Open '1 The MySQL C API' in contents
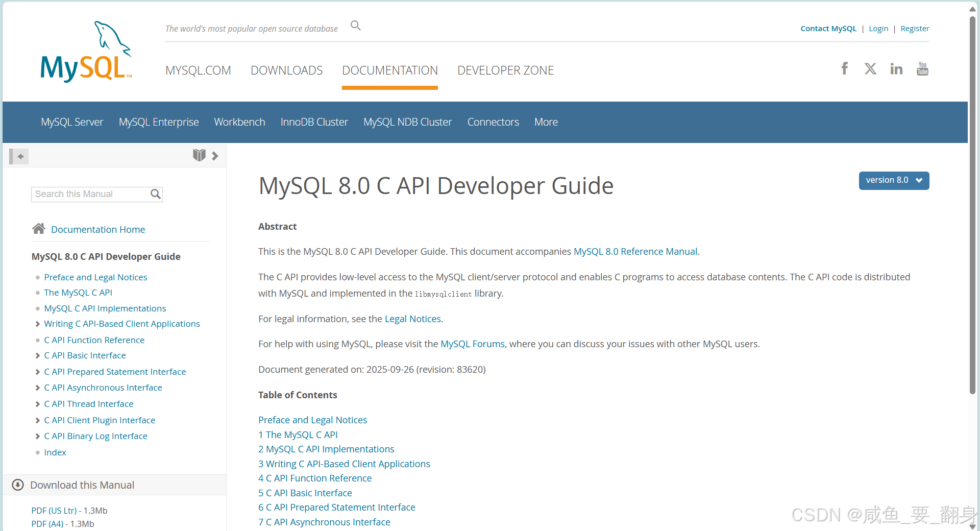Screen dimensions: 980x531 (x=298, y=435)
